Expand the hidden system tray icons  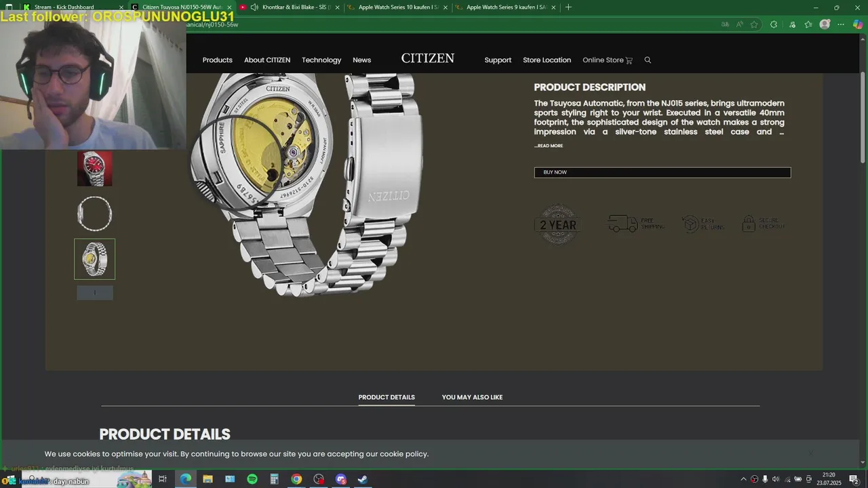(743, 479)
